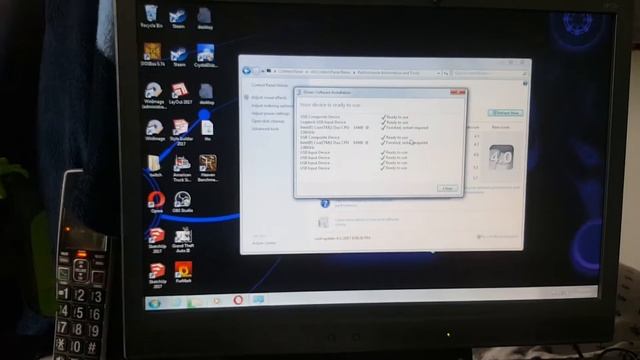Open Internet Explorer from the taskbar
Image resolution: width=640 pixels, height=360 pixels.
click(176, 302)
